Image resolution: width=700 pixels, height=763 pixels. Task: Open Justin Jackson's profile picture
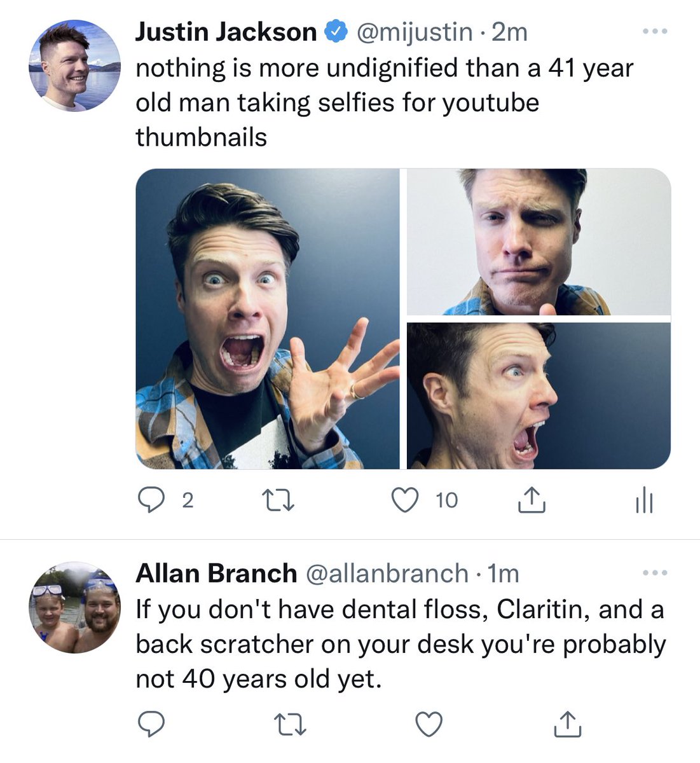[x=74, y=66]
